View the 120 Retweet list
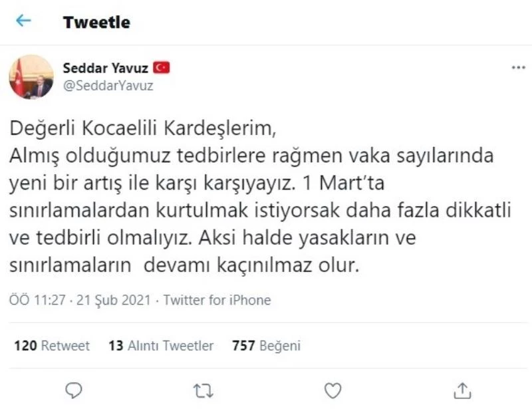 51,346
